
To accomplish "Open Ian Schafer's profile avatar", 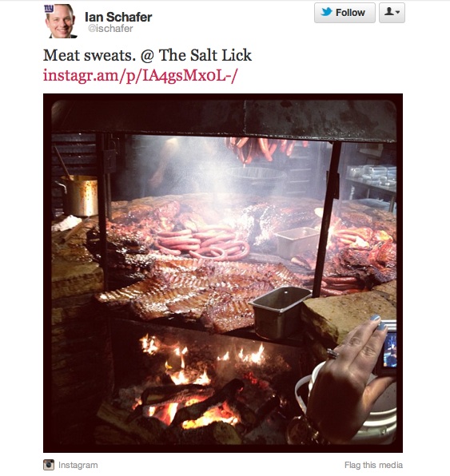I will coord(61,21).
